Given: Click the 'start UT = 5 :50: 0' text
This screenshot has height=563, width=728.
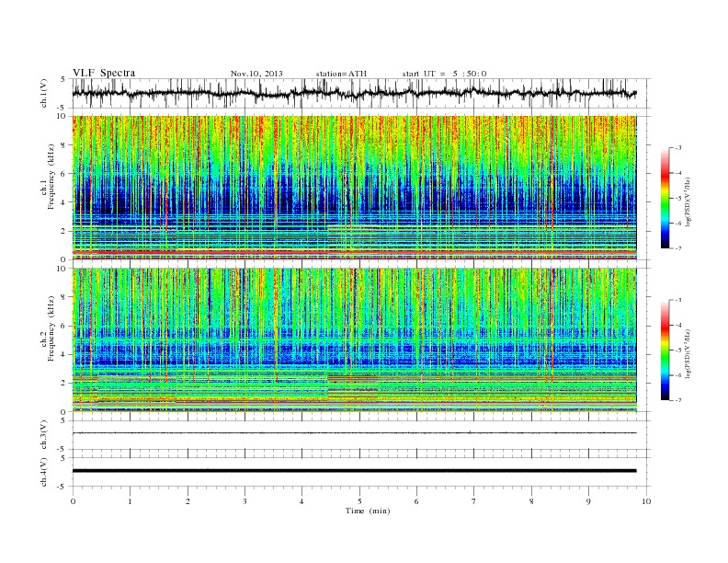Looking at the screenshot, I should pos(444,74).
